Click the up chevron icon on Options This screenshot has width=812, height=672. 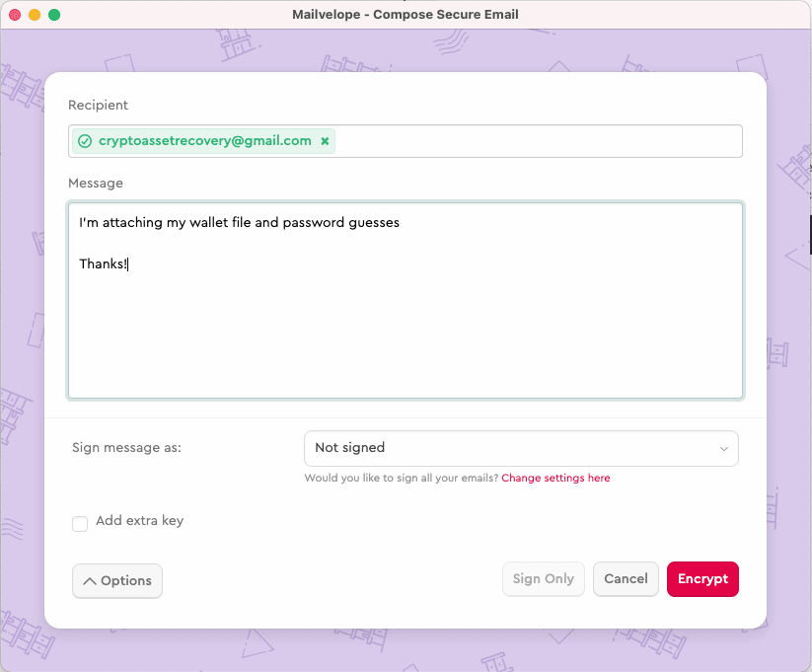click(89, 581)
